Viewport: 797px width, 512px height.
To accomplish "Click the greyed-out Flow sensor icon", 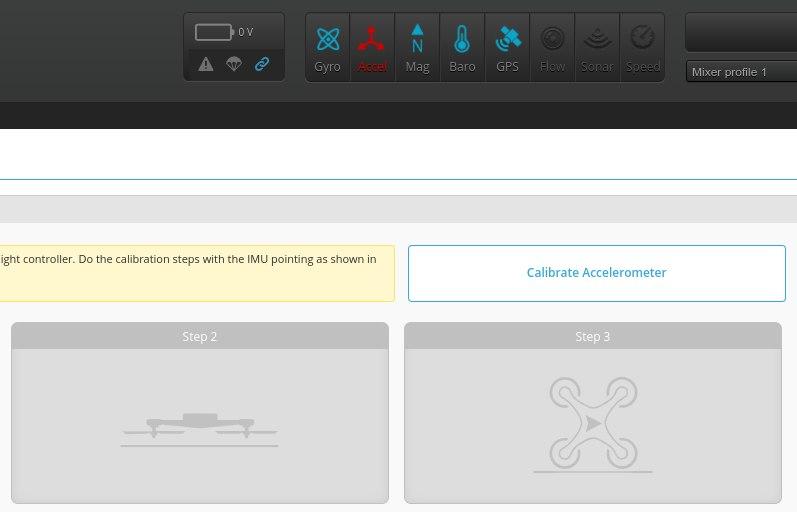I will point(552,47).
